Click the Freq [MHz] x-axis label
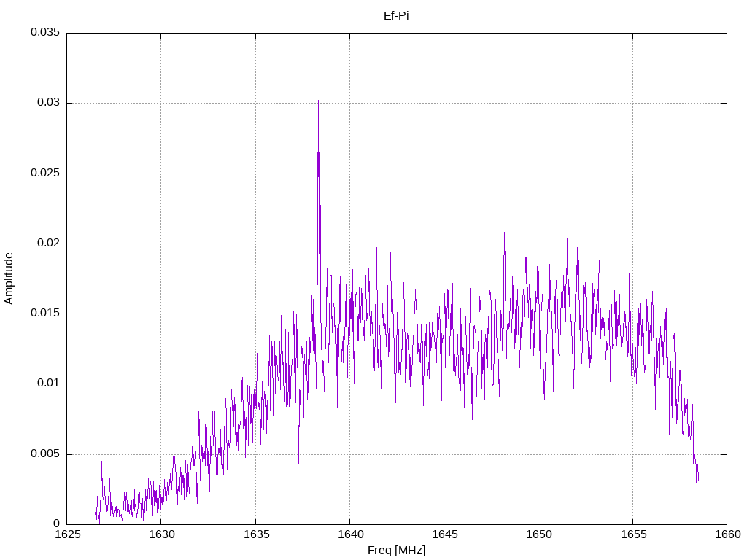Screen dimensions: 747x560 pyautogui.click(x=396, y=551)
